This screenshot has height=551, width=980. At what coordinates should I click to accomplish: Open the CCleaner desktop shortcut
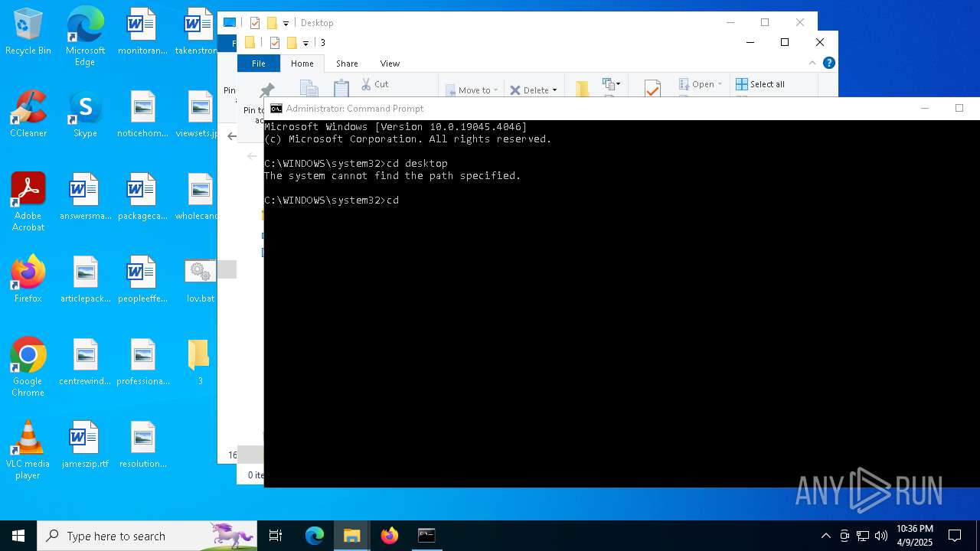[28, 115]
